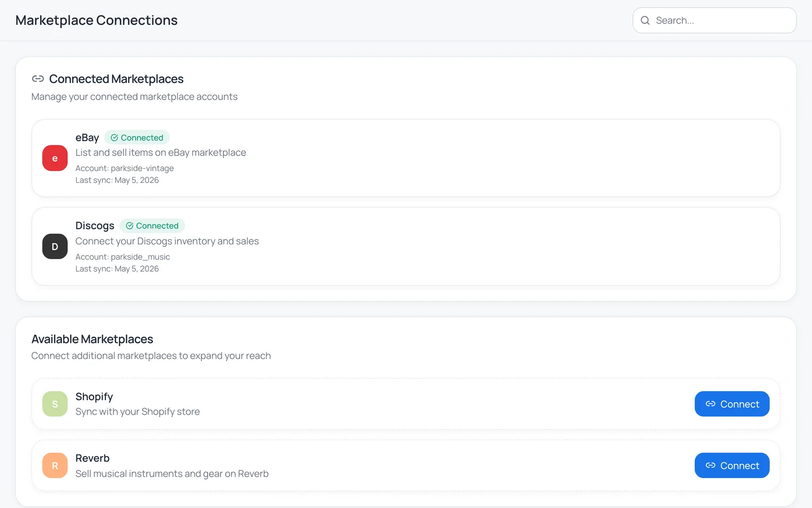Select the Reverb marketplace name

[92, 458]
